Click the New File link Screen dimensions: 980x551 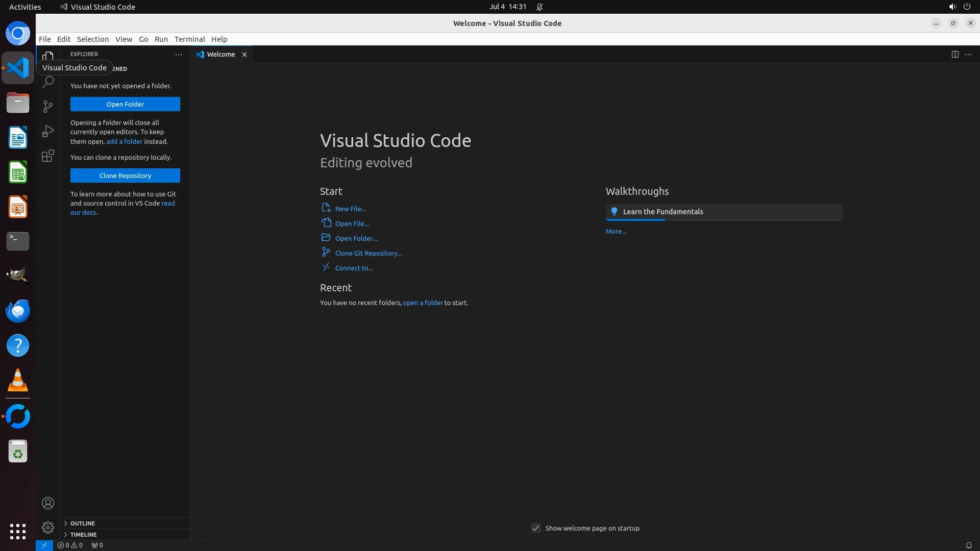pyautogui.click(x=350, y=209)
